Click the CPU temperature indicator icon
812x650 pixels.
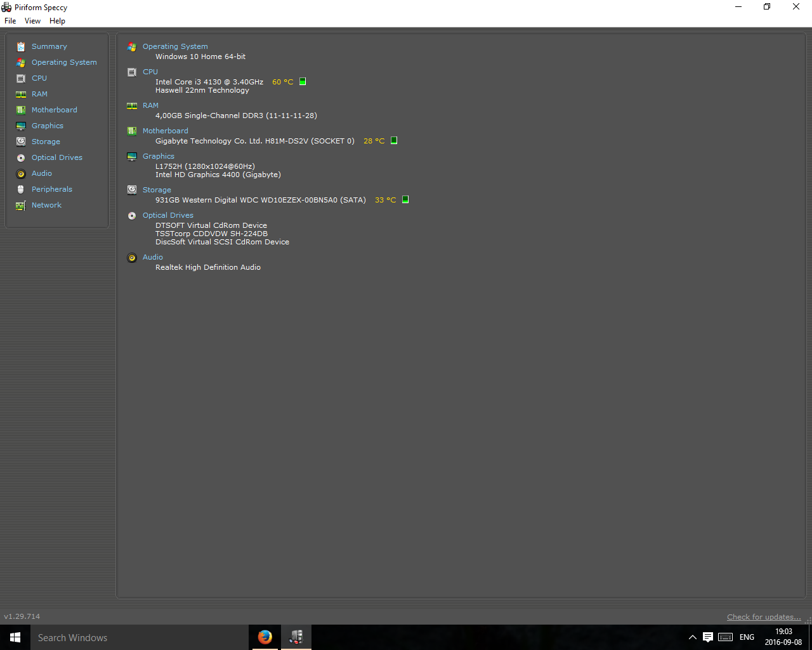click(x=303, y=81)
